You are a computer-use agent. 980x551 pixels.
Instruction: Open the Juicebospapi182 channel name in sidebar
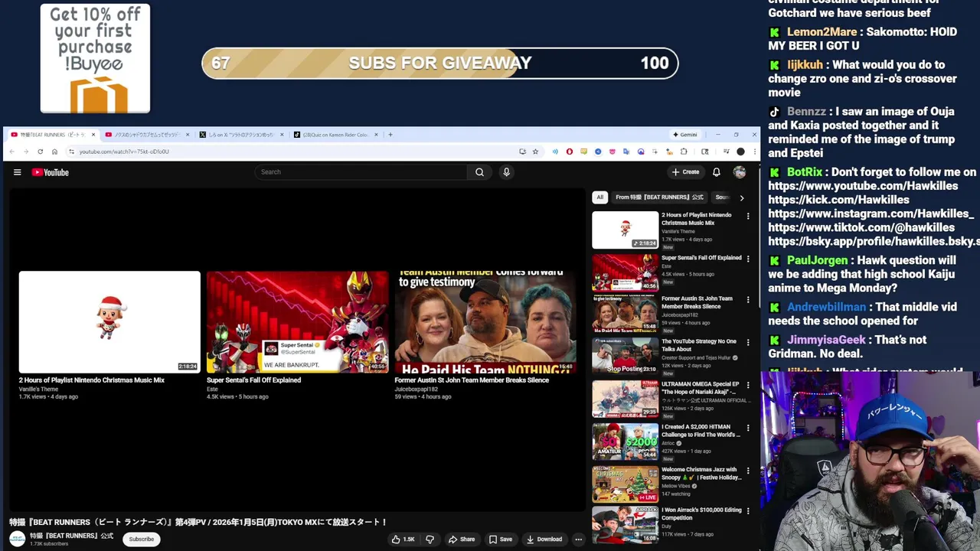[680, 315]
